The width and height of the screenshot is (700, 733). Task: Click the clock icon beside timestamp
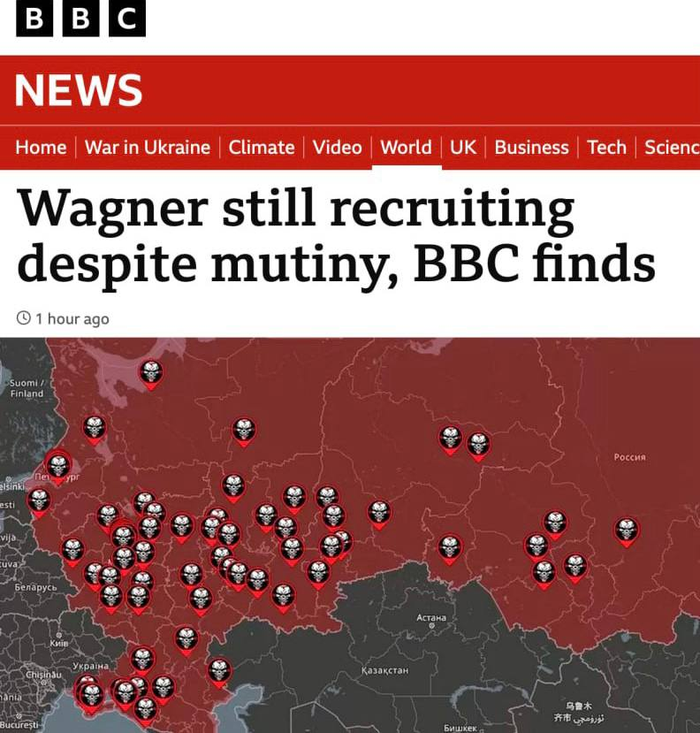tap(23, 318)
